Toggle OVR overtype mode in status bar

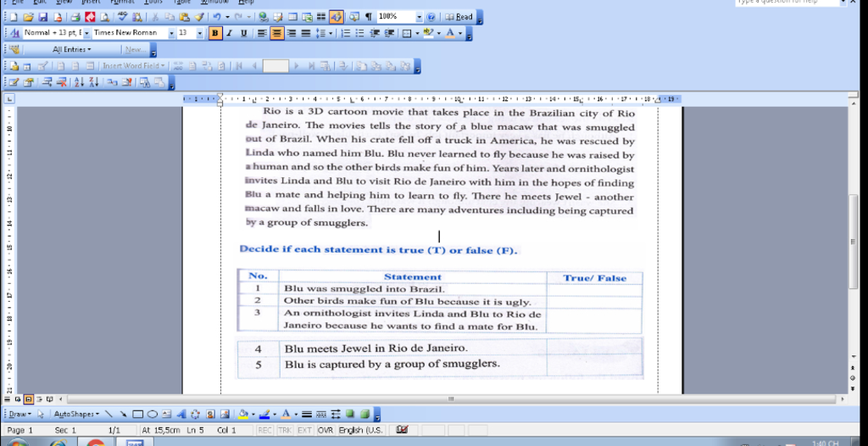pos(325,430)
